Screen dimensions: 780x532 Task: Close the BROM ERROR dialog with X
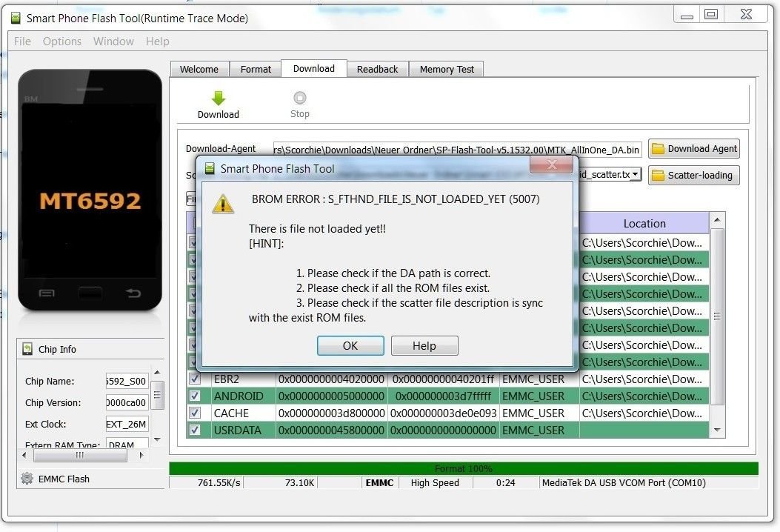(551, 164)
